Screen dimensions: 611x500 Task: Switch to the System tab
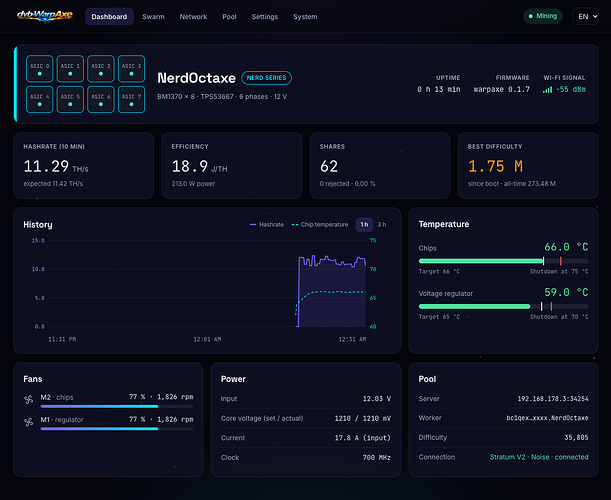pos(305,17)
